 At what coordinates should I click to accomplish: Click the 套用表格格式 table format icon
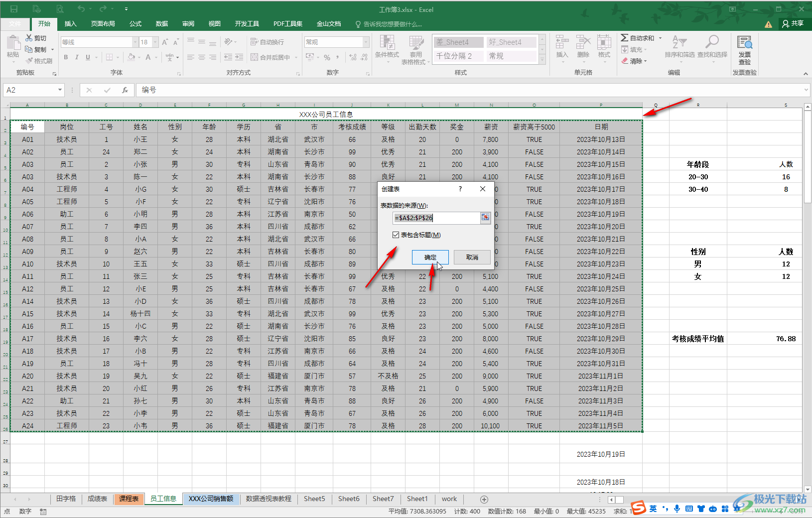416,43
